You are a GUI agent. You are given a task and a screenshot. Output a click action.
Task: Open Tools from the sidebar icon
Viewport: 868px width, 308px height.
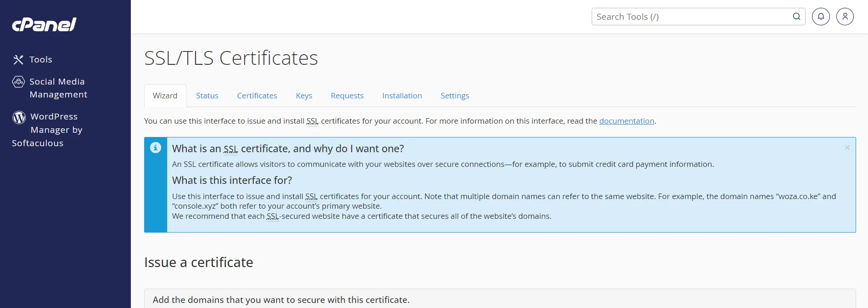pyautogui.click(x=18, y=60)
